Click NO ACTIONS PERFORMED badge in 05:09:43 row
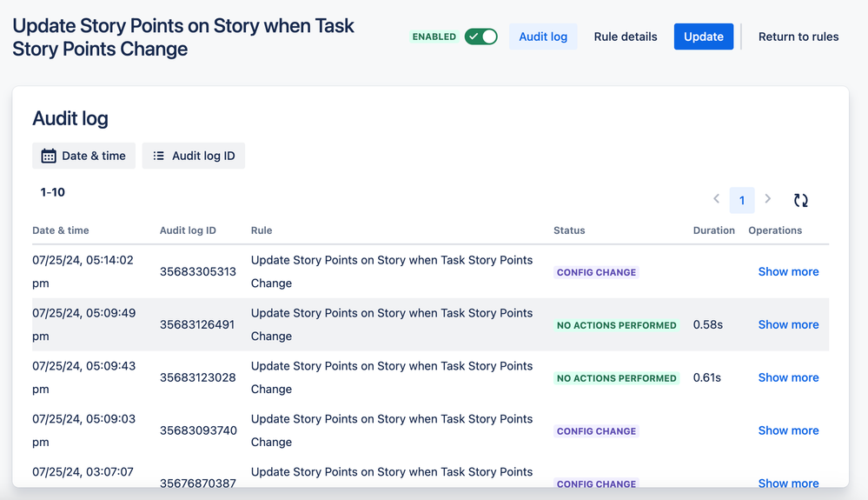 point(616,378)
